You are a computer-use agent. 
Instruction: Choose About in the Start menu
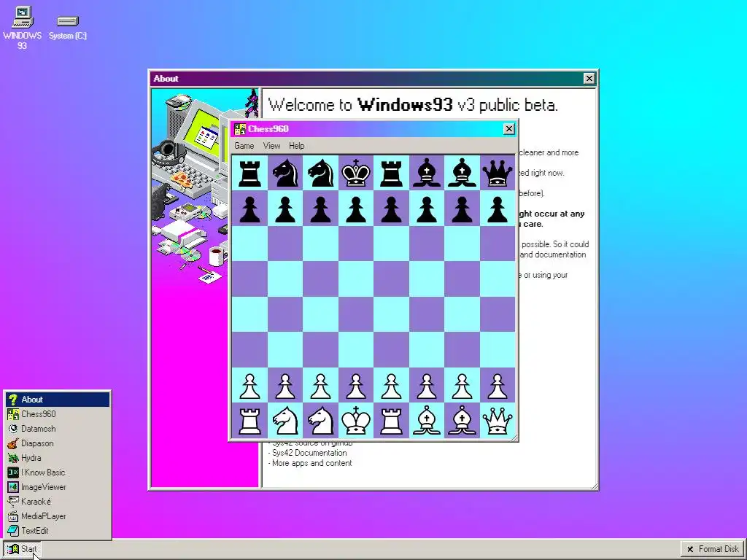coord(58,400)
